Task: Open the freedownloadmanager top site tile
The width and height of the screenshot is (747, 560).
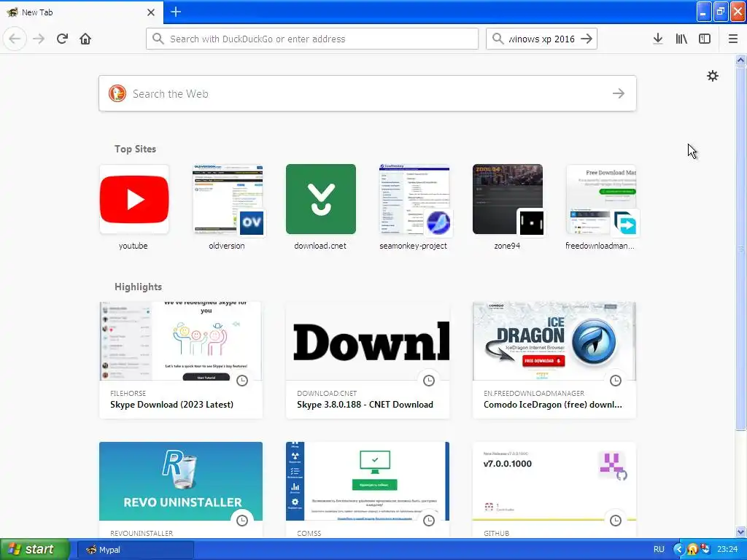Action: [x=601, y=199]
